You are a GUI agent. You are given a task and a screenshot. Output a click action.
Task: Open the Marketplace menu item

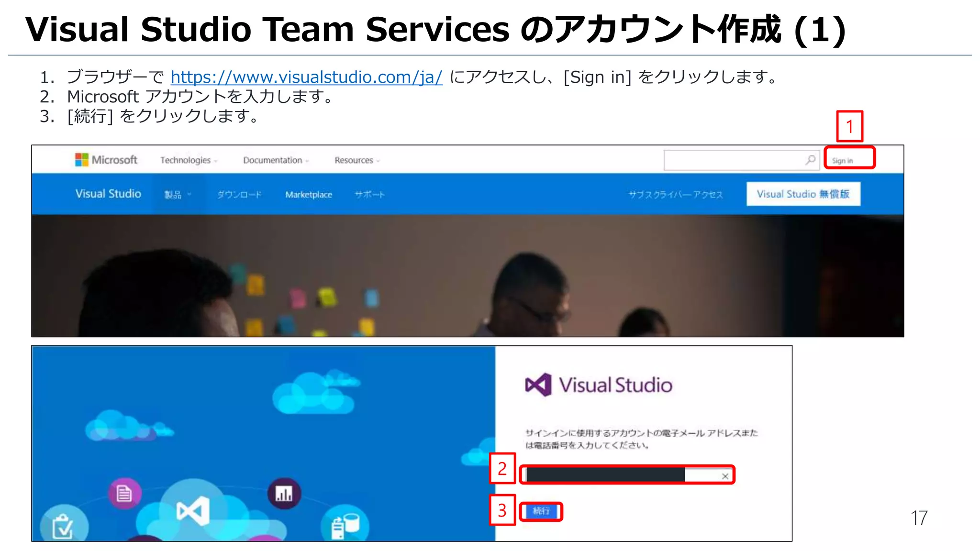tap(309, 195)
